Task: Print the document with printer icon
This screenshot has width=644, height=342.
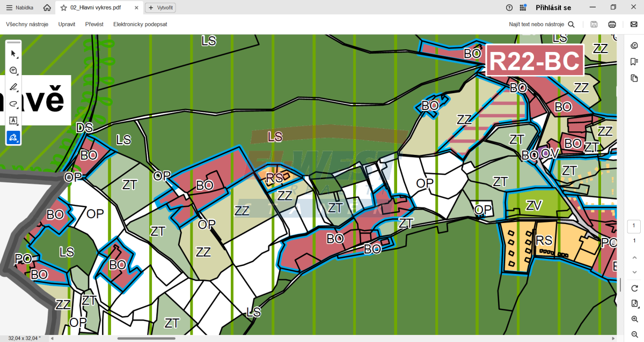Action: (x=612, y=24)
